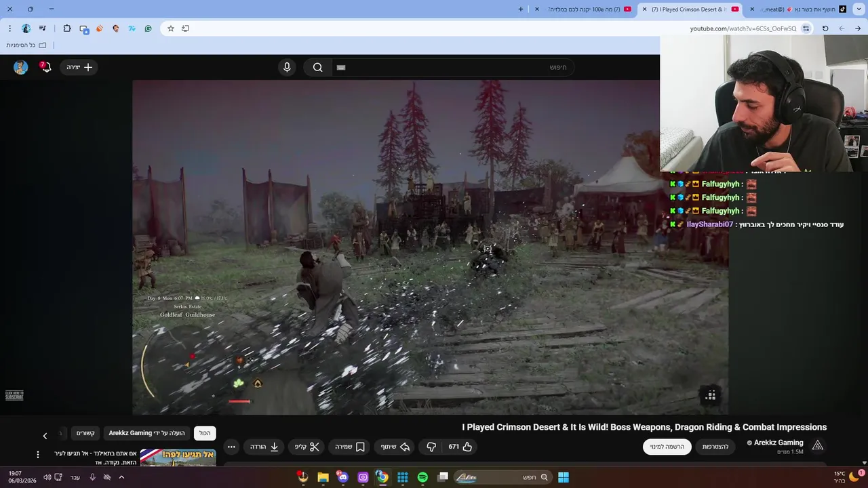Open the Arekkz Gaming channel link
The image size is (868, 488).
778,443
